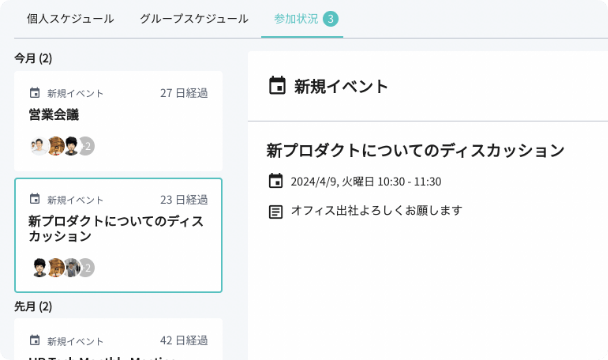Click the 先月 (2) section heading

click(x=33, y=306)
